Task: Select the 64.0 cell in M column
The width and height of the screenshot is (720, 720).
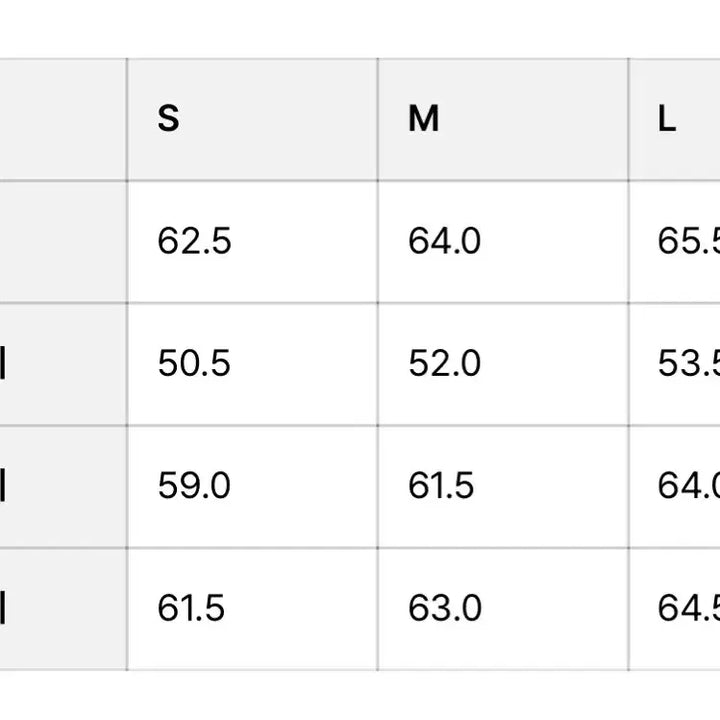Action: tap(444, 241)
